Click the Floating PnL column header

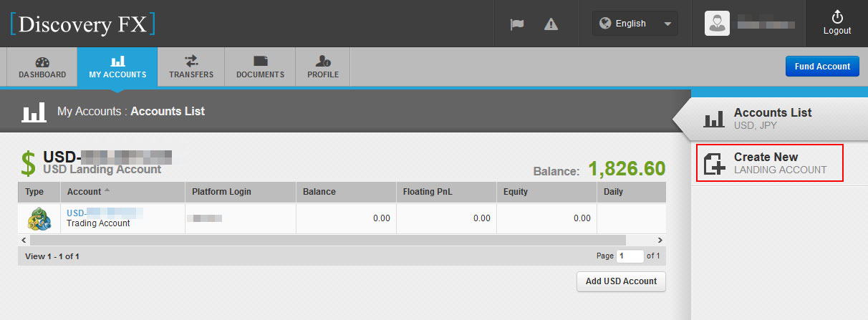[446, 192]
